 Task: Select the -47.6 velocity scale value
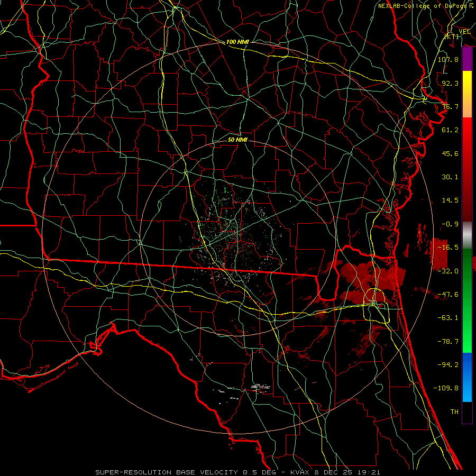(448, 295)
